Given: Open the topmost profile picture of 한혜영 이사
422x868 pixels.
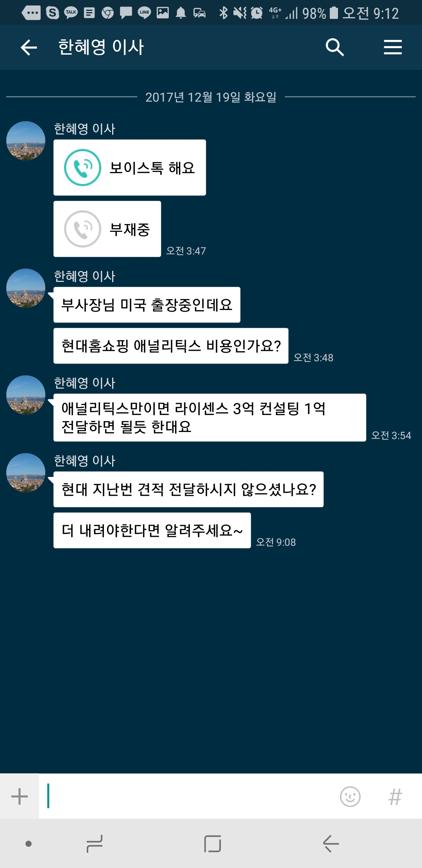Looking at the screenshot, I should [26, 141].
